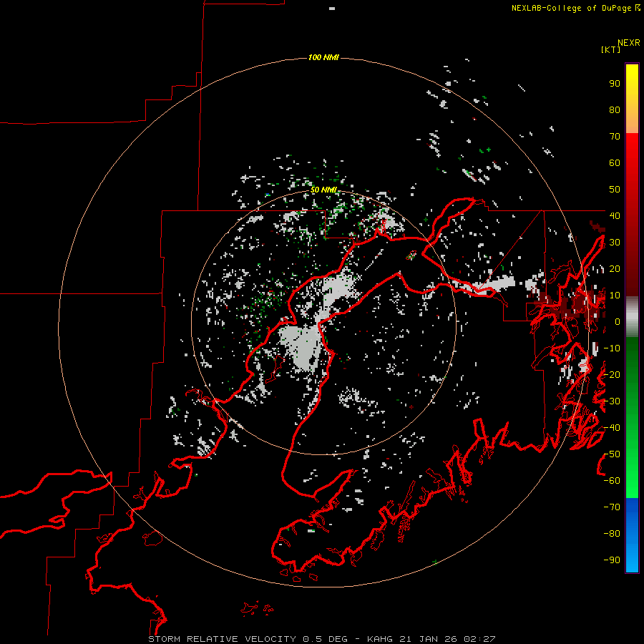The height and width of the screenshot is (644, 644).
Task: Click the -90 knot scale value
Action: [612, 560]
